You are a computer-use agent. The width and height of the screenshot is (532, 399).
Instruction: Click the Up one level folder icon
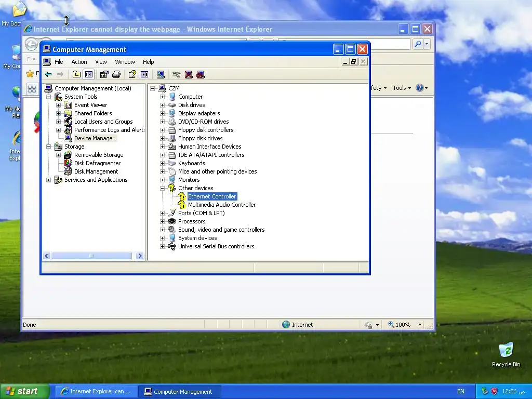point(77,74)
